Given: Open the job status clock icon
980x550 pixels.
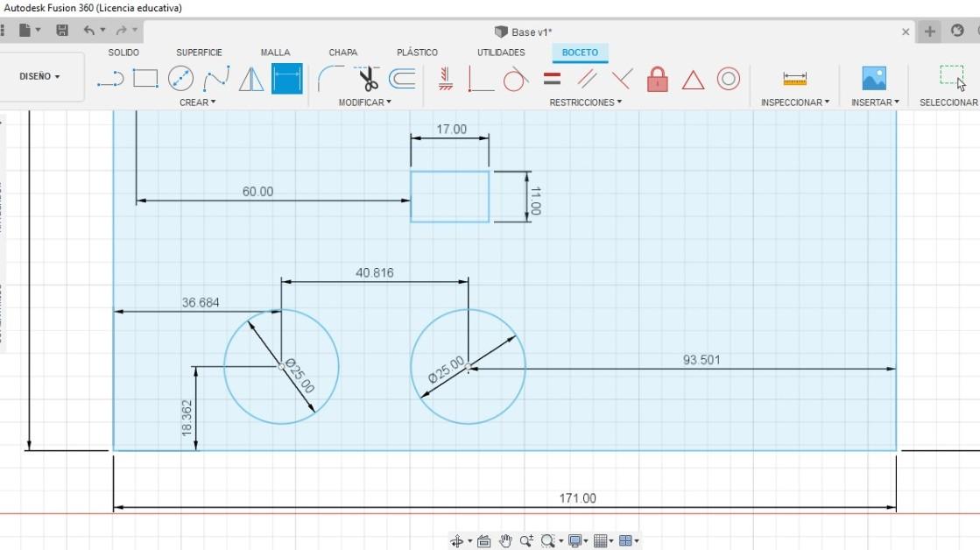Looking at the screenshot, I should click(x=957, y=31).
